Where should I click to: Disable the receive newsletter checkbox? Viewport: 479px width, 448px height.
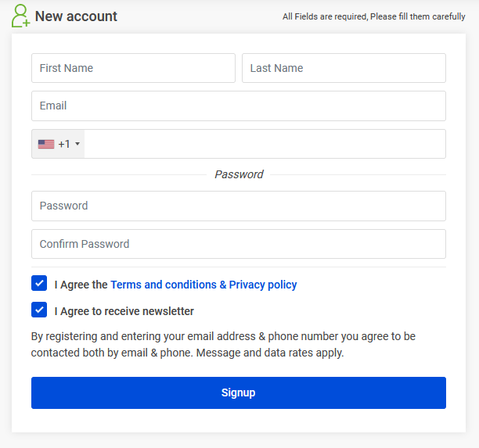coord(39,310)
